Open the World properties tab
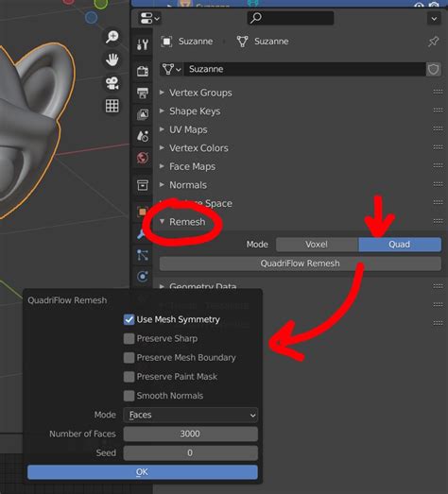This screenshot has height=494, width=448. pos(143,158)
